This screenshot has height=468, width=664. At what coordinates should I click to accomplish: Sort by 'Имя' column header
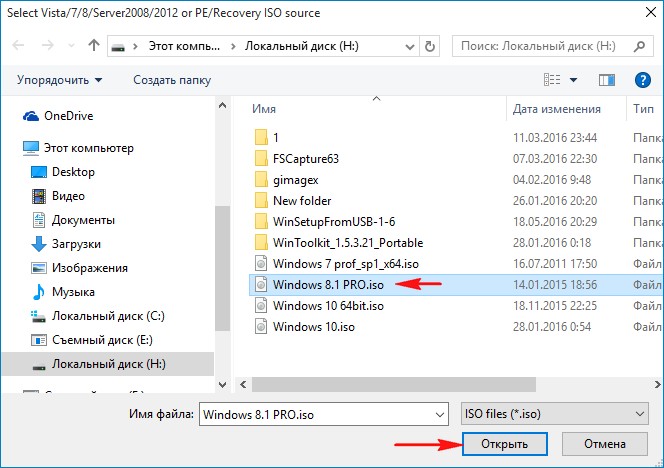(x=264, y=109)
